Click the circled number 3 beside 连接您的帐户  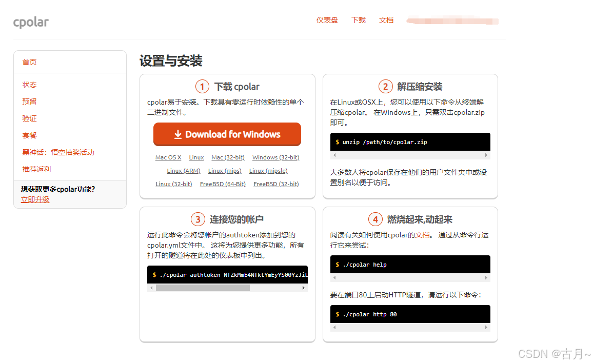[x=199, y=219]
